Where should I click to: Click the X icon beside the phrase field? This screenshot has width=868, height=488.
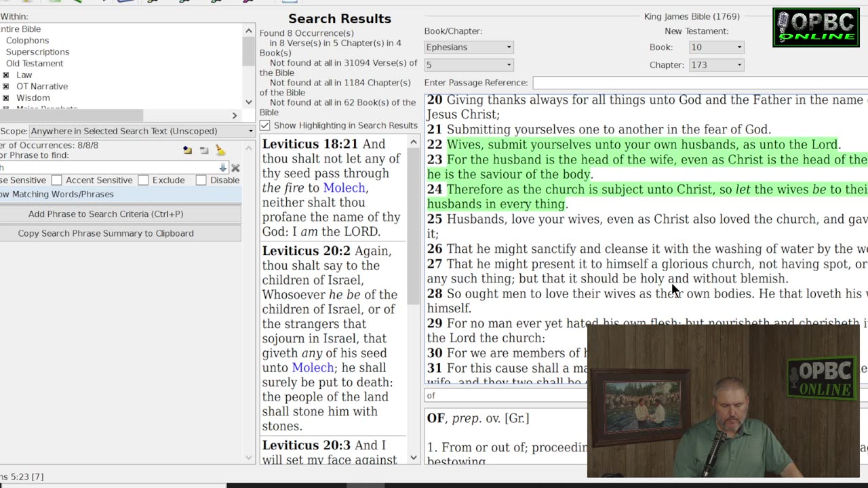235,167
